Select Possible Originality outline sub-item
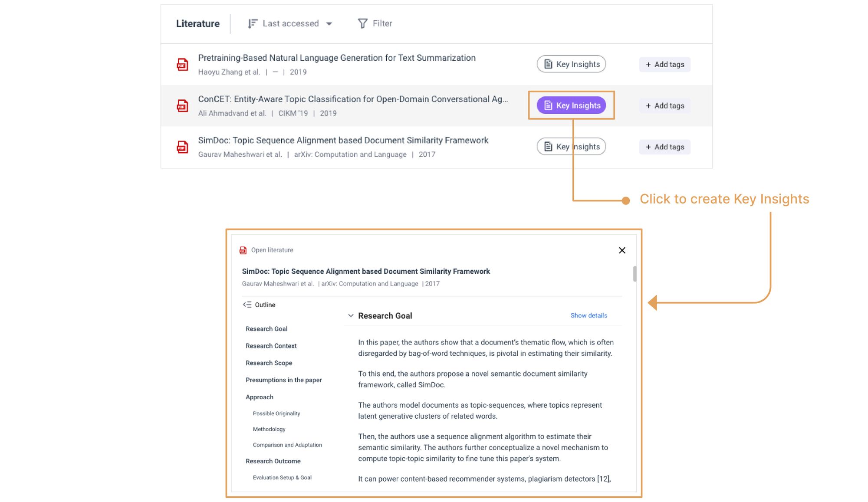The width and height of the screenshot is (868, 502). point(276,413)
